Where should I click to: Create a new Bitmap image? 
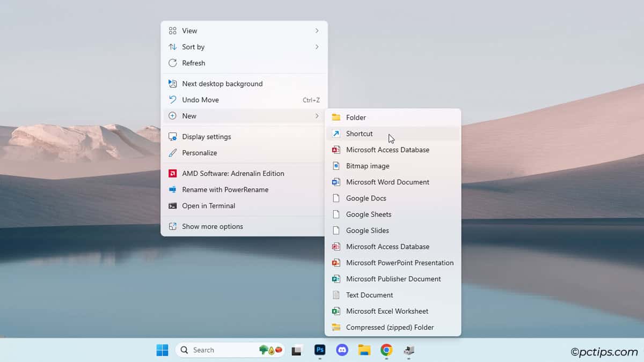tap(393, 166)
